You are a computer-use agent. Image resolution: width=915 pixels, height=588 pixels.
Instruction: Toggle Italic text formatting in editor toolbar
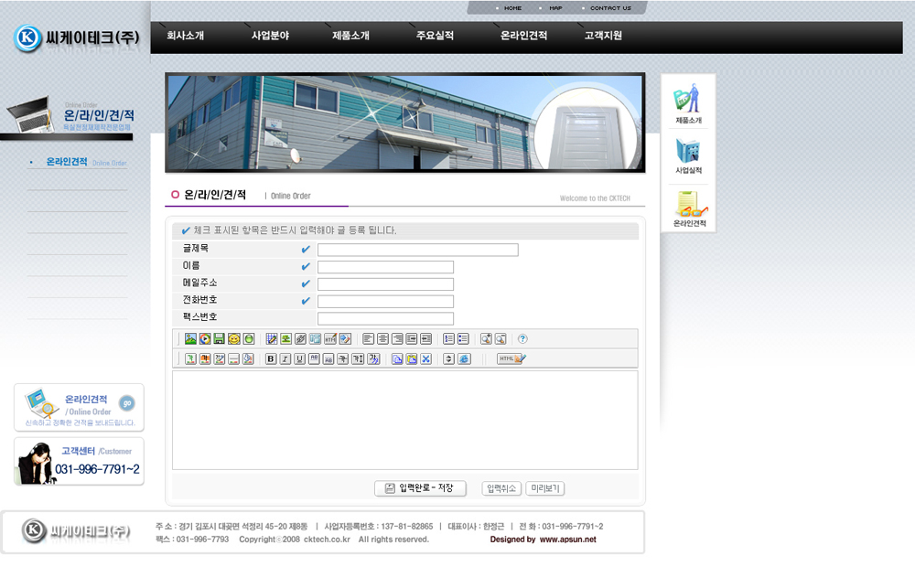tap(285, 358)
